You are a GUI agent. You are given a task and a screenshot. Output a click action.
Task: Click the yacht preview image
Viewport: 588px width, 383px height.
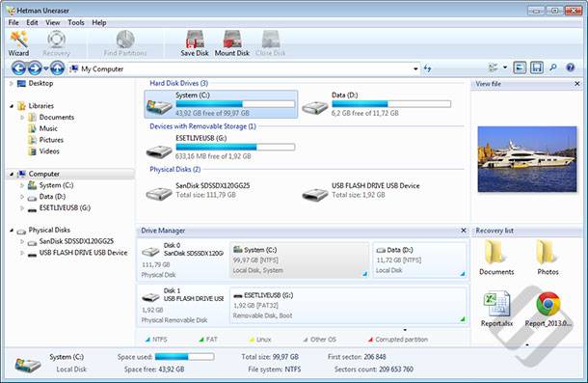[x=527, y=159]
